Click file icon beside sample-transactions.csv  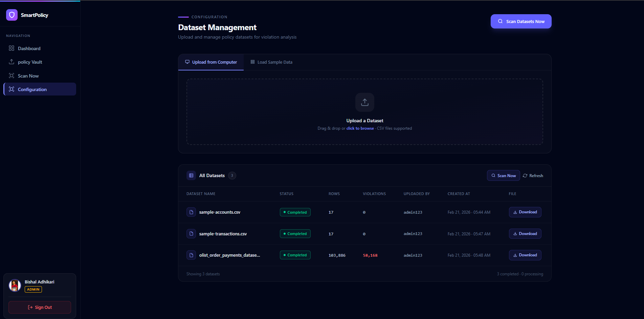click(x=191, y=234)
